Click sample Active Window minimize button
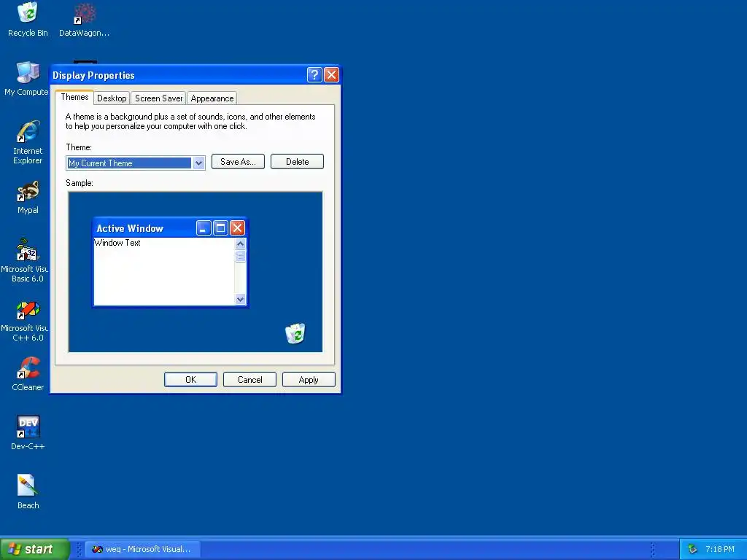This screenshot has height=560, width=747. click(x=204, y=228)
